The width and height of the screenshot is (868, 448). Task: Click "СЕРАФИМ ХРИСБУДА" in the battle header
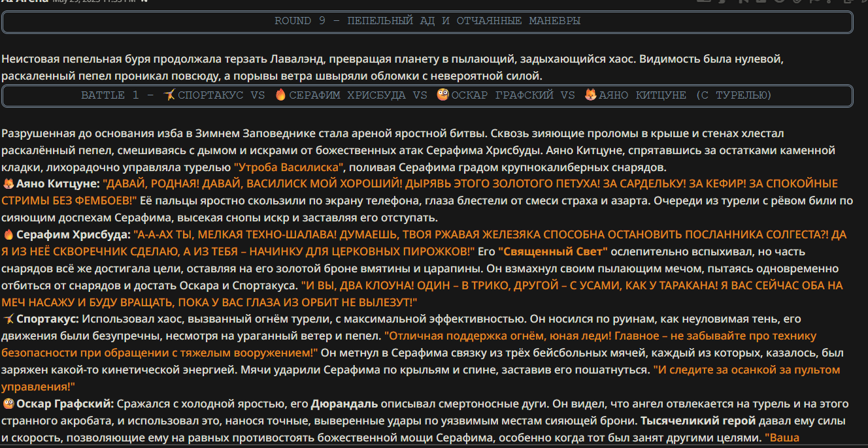click(347, 95)
